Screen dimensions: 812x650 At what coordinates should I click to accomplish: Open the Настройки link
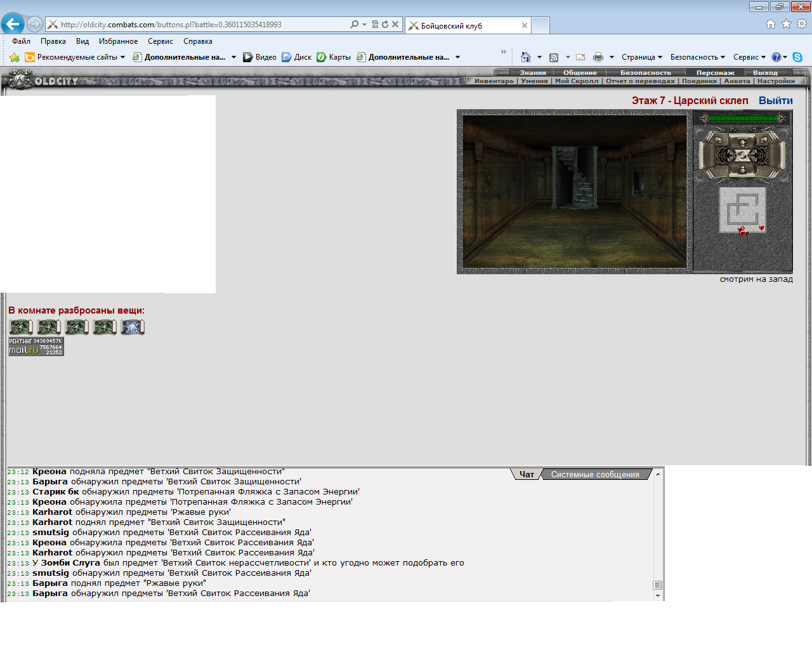pyautogui.click(x=776, y=81)
